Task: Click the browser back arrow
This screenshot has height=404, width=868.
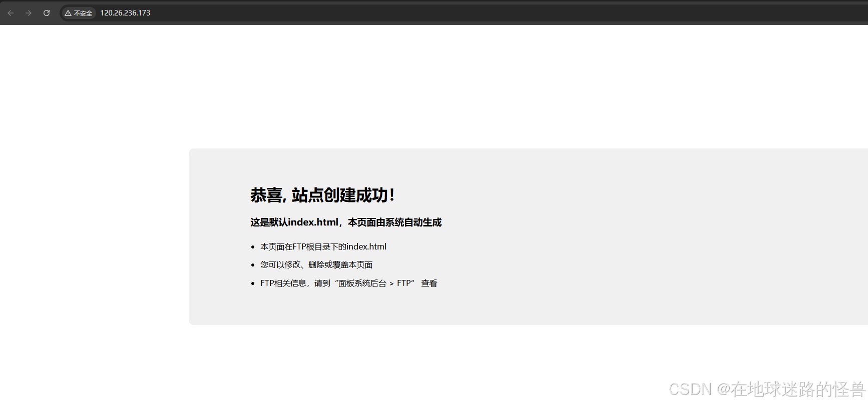Action: (x=11, y=13)
